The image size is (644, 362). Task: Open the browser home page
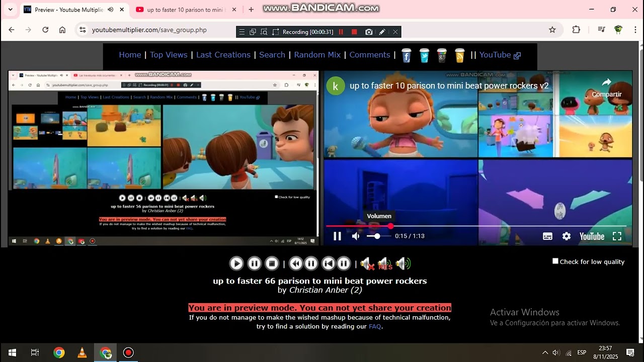point(62,30)
